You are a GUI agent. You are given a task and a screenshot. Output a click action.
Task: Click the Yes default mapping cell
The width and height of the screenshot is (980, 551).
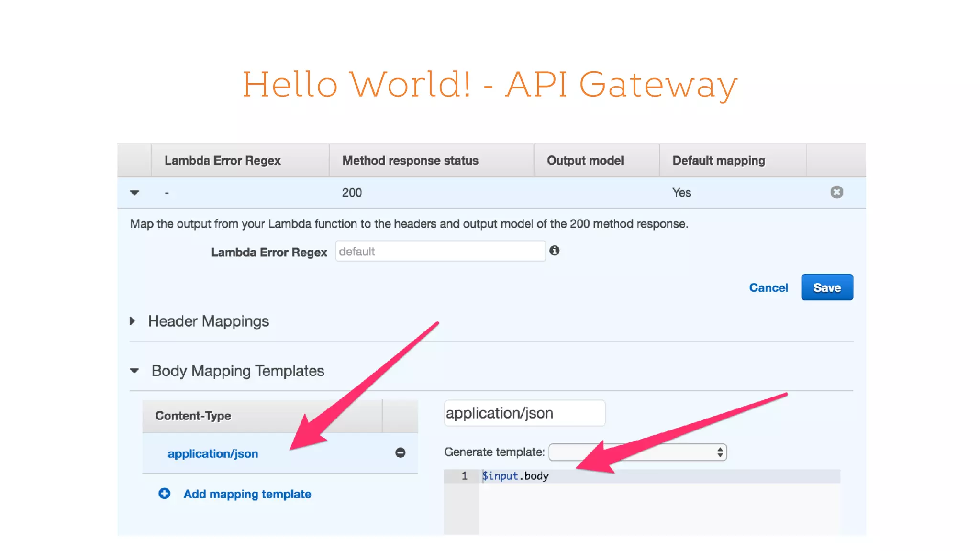681,193
